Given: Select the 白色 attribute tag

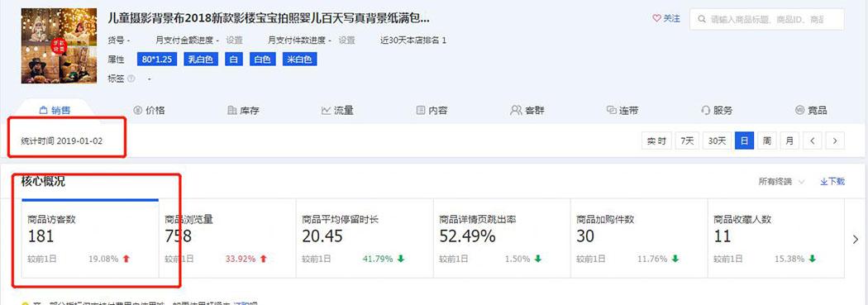Looking at the screenshot, I should point(262,60).
